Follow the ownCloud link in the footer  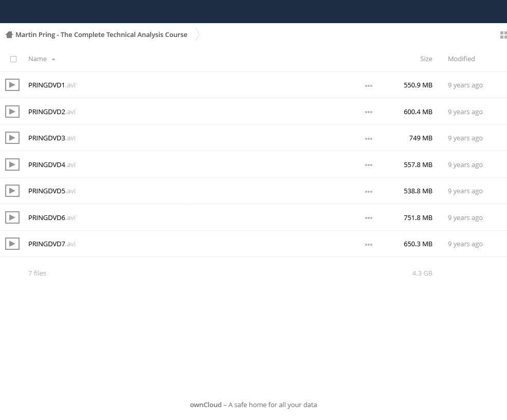[206, 405]
